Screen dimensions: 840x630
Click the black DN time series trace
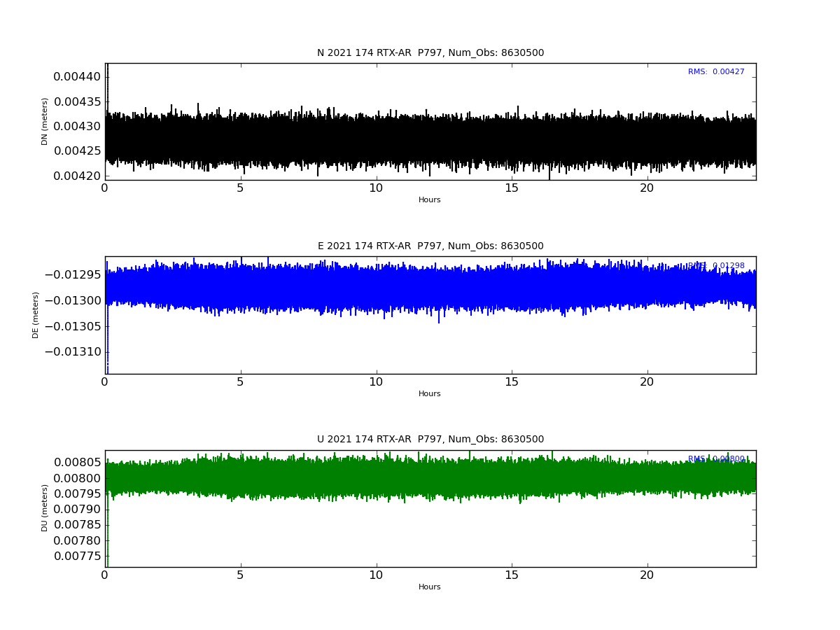pyautogui.click(x=430, y=140)
